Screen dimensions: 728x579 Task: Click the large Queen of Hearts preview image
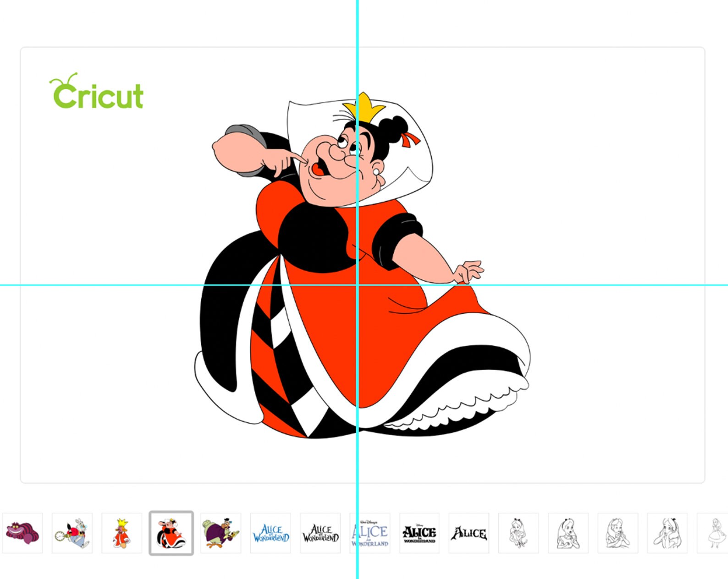(x=362, y=266)
